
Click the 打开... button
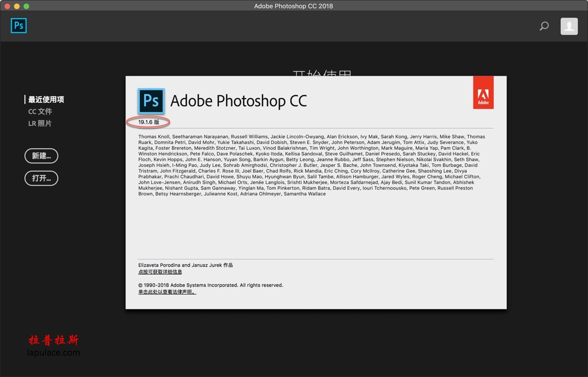click(41, 178)
